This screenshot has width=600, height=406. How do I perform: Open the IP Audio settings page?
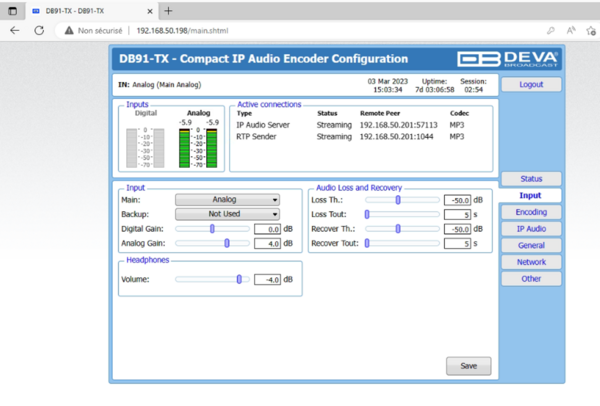pyautogui.click(x=531, y=229)
